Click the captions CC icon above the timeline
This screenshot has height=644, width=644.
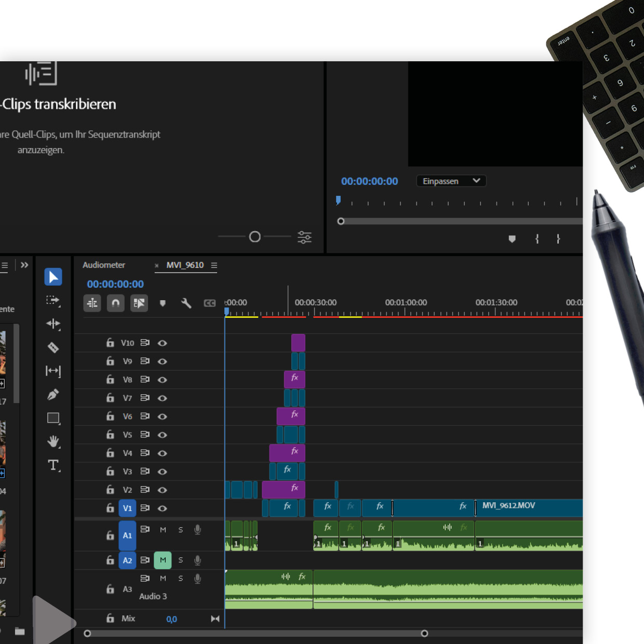(x=210, y=303)
